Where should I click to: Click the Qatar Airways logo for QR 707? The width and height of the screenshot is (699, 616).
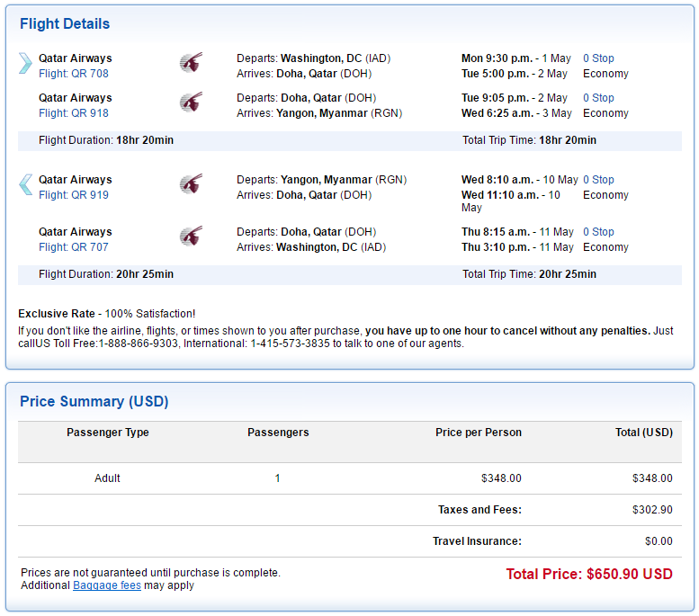point(192,236)
